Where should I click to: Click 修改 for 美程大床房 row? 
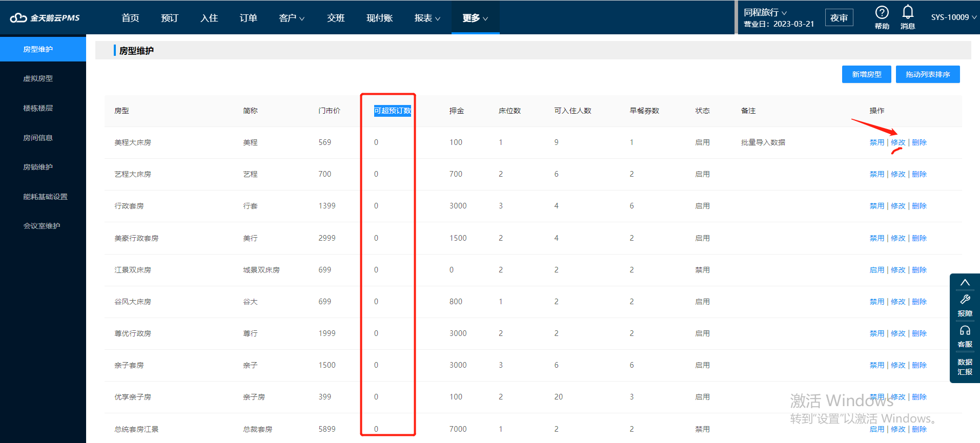898,142
